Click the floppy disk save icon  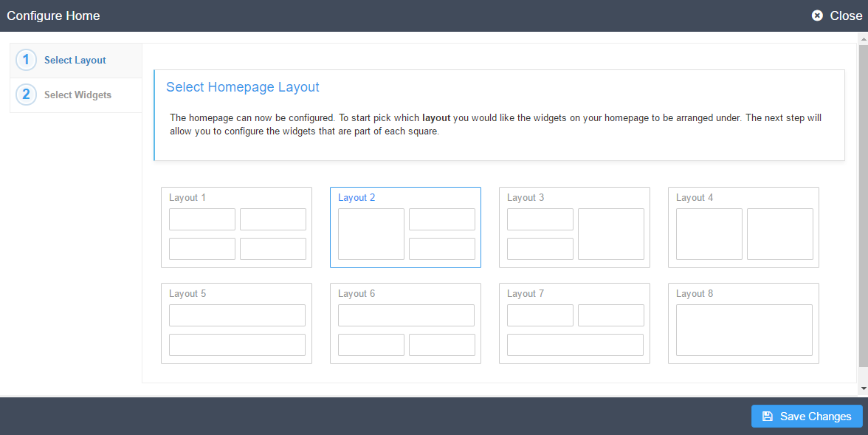768,416
